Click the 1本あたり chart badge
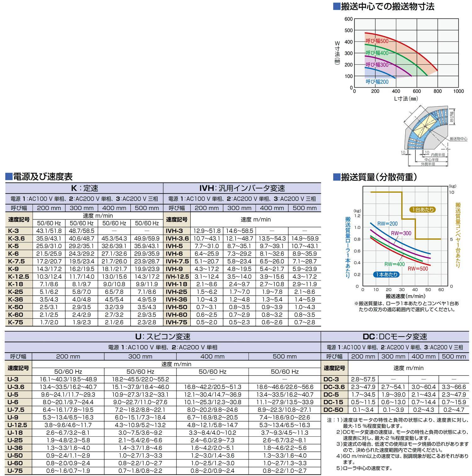This screenshot has width=472, height=476. (387, 275)
